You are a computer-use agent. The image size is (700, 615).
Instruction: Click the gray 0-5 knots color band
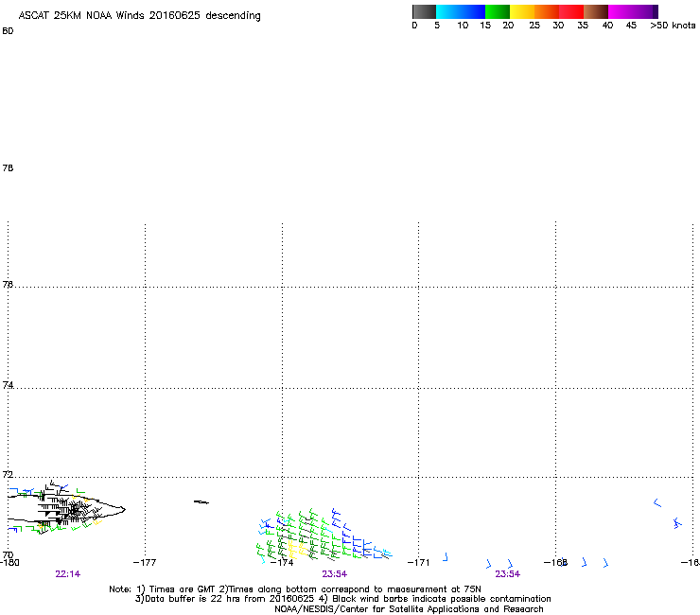[425, 11]
